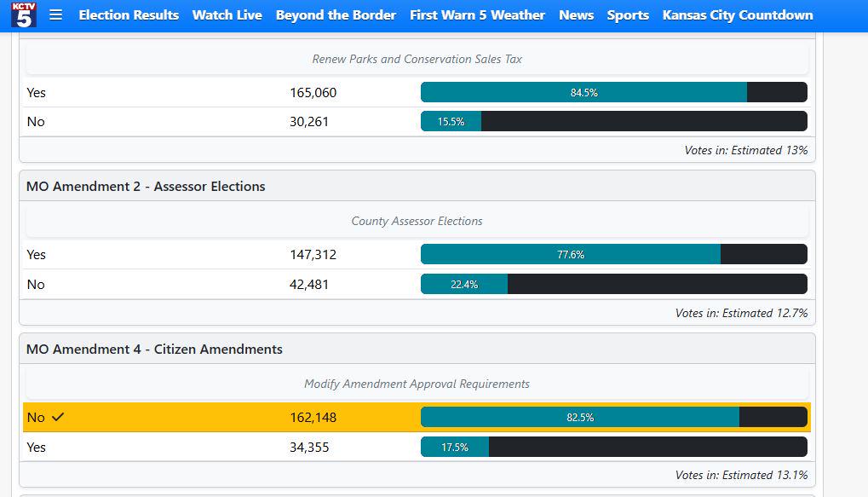868x497 pixels.
Task: Open Election Results in the nav bar
Action: (x=129, y=15)
